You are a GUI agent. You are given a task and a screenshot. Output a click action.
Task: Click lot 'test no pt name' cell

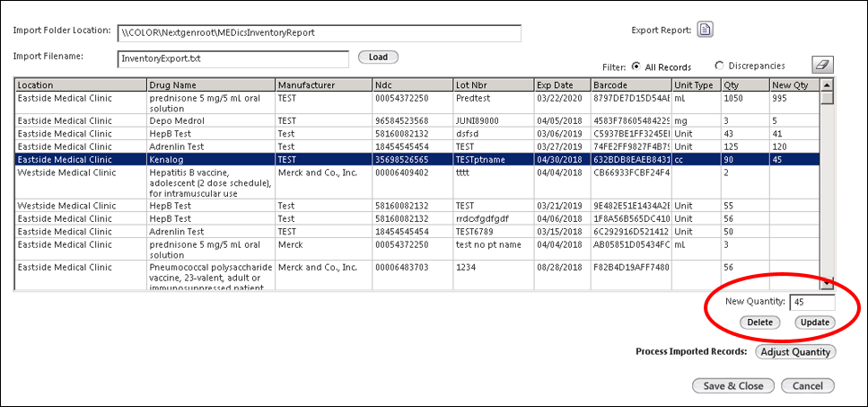coord(494,250)
